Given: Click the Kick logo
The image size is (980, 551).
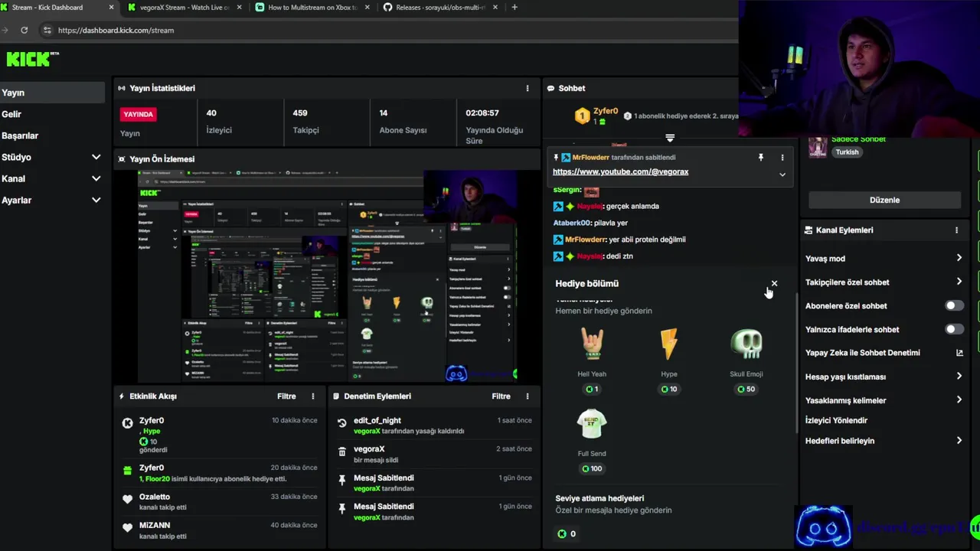Looking at the screenshot, I should (x=32, y=59).
